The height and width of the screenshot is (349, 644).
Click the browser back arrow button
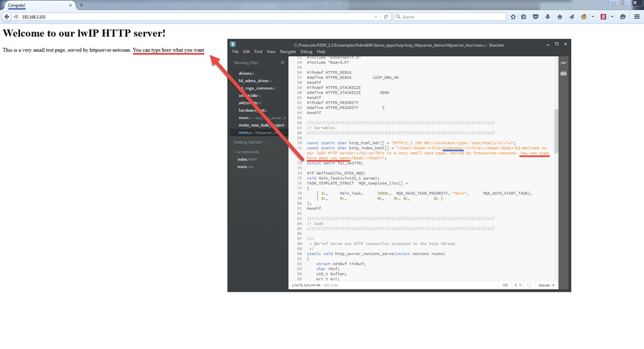6,17
